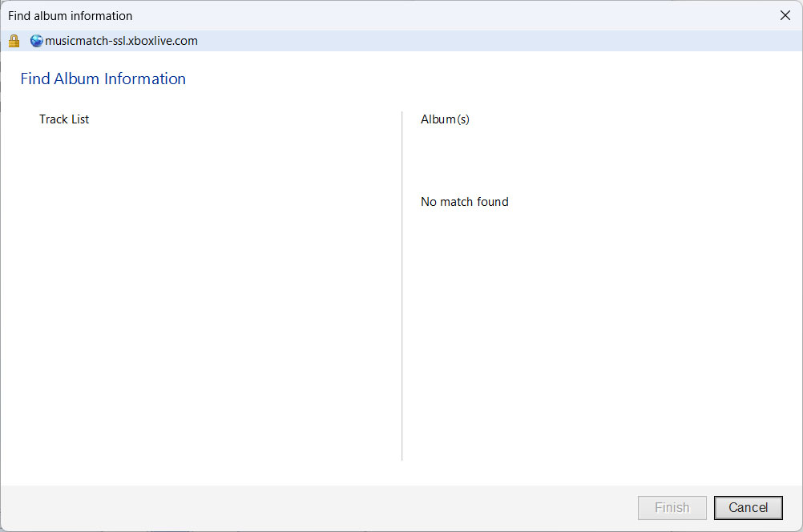Click the Track List column heading
Viewport: 803px width, 532px height.
[x=64, y=119]
